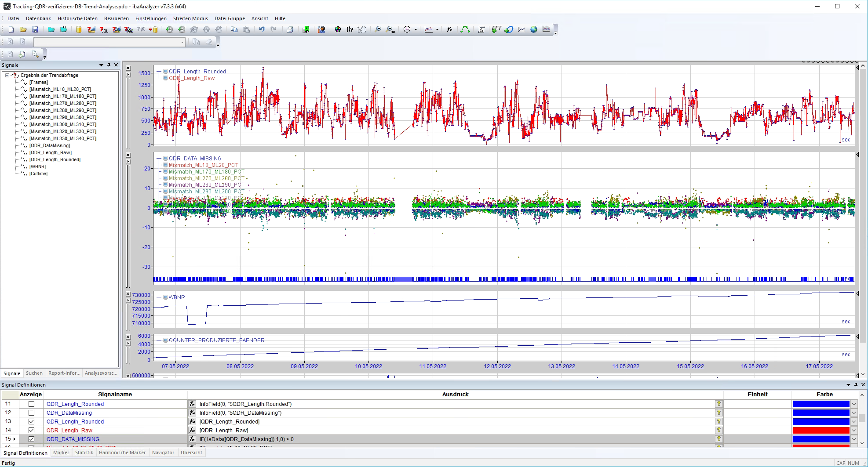Open the fx expression builder in toolbar
The height and width of the screenshot is (467, 868).
(x=449, y=29)
